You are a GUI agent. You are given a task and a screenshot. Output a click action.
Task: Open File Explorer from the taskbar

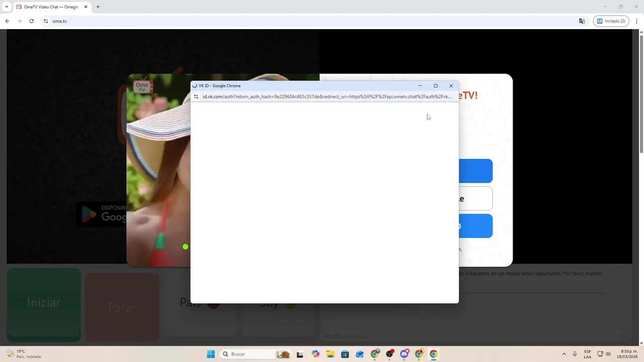331,354
